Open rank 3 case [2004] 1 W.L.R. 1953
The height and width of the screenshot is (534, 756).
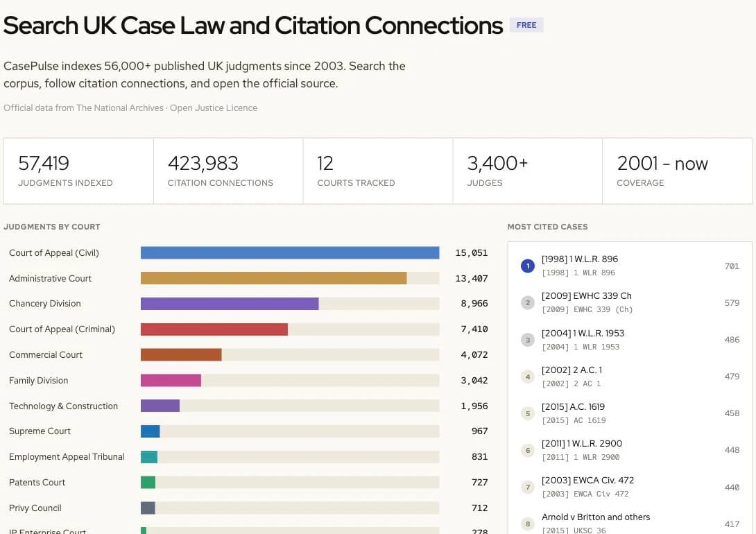[583, 333]
